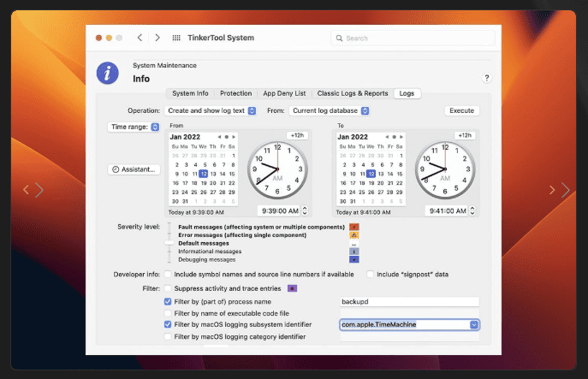Click the To time field 9:41:00 AM

(448, 211)
